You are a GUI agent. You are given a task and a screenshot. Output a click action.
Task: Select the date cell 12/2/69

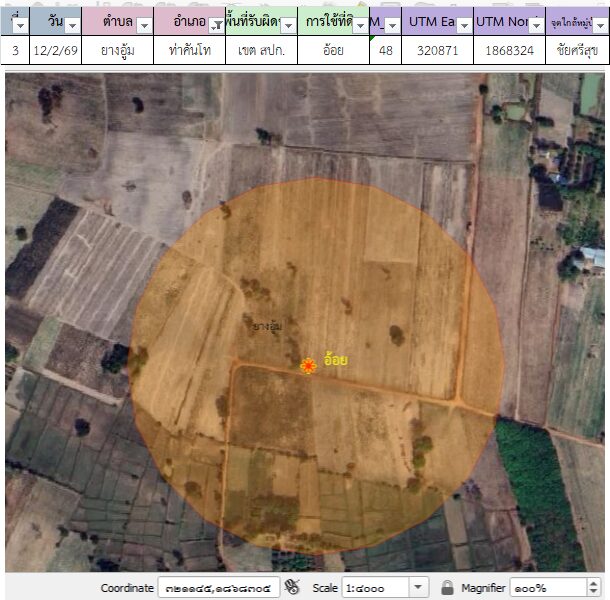56,49
